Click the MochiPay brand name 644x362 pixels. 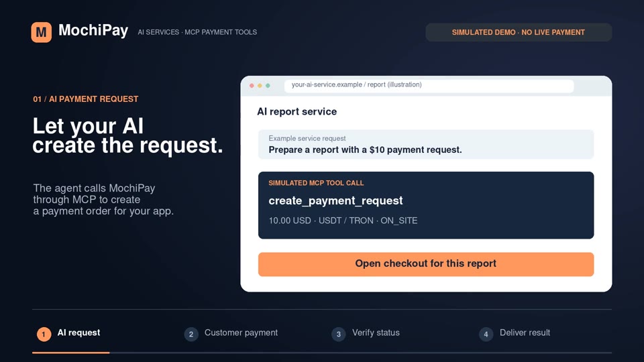click(x=93, y=31)
